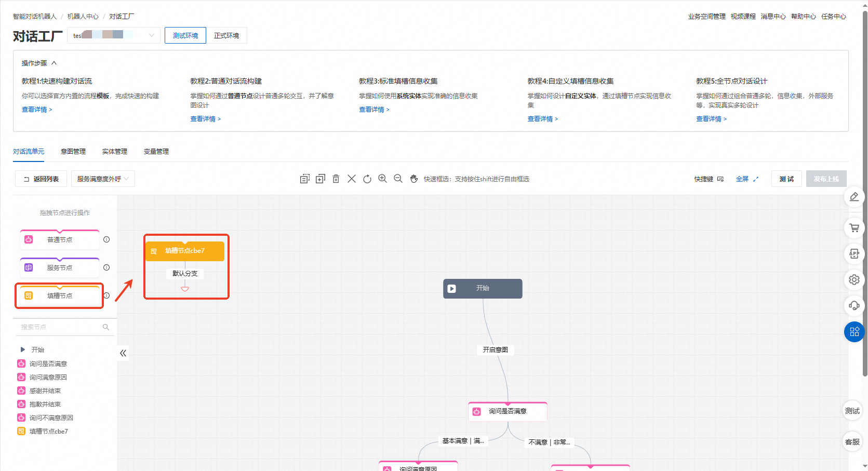The image size is (868, 471).
Task: Click the play icon on 开始 canvas node
Action: coord(452,289)
